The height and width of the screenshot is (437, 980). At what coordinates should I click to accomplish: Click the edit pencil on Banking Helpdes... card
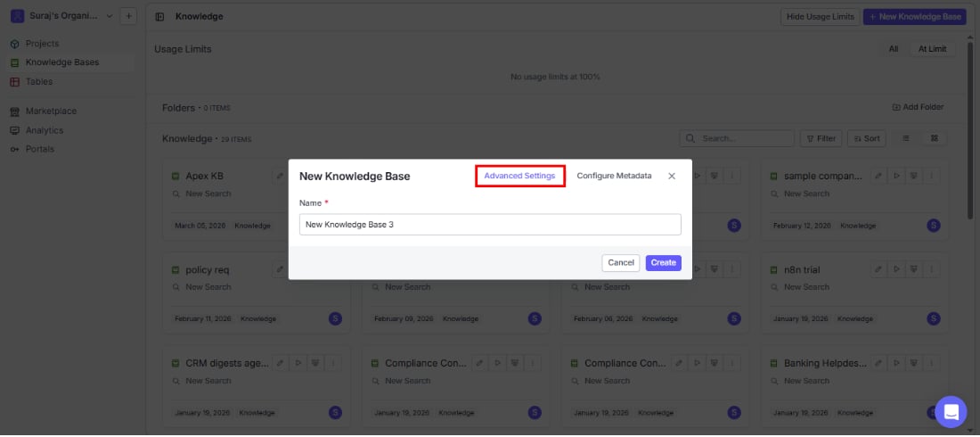coord(878,363)
